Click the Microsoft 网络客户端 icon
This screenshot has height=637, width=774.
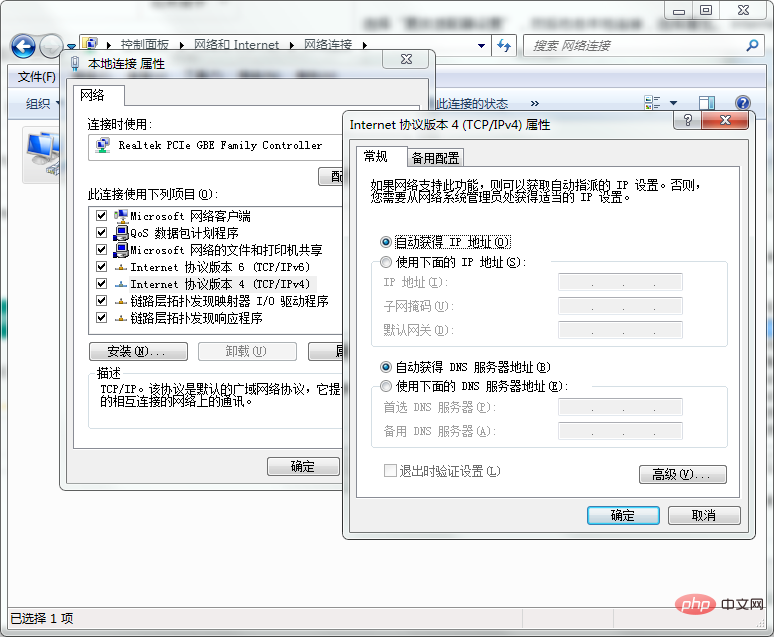point(121,216)
